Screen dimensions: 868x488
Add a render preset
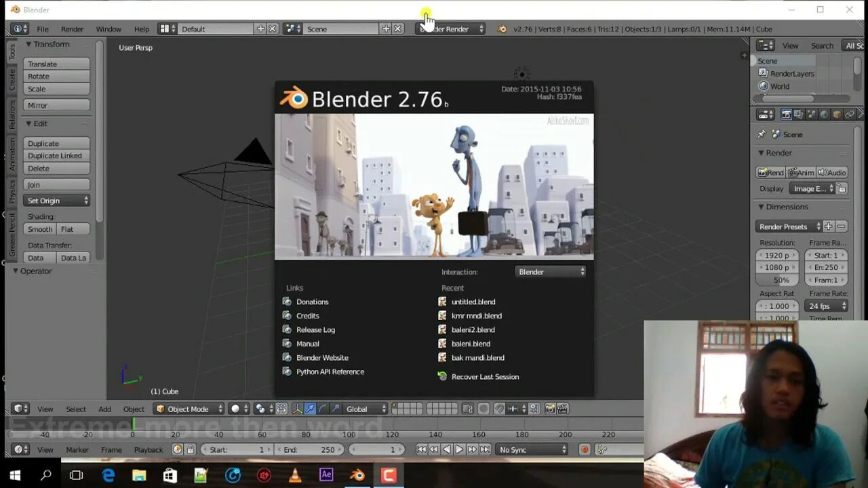[x=829, y=226]
